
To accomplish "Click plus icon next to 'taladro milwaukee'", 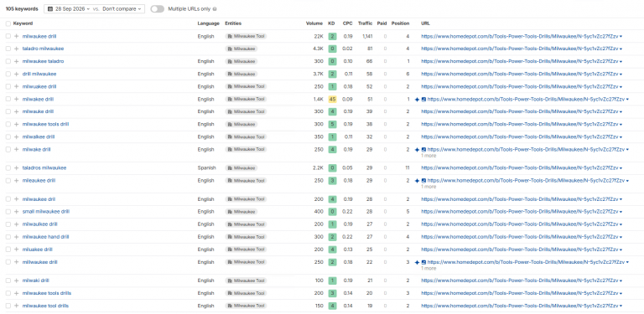I will click(17, 49).
